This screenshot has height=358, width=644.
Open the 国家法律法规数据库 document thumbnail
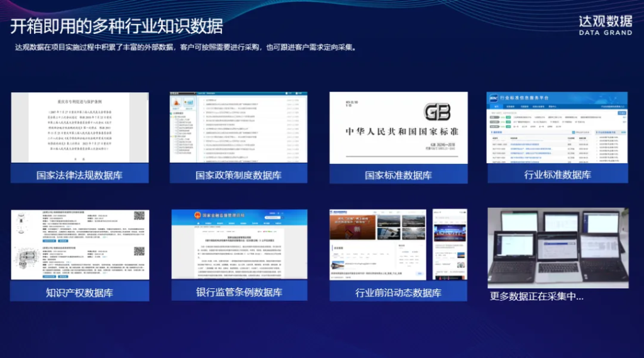pos(80,127)
